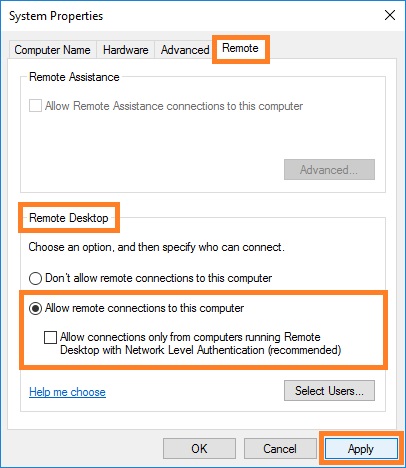Open the Hardware tab
The height and width of the screenshot is (468, 406).
125,50
